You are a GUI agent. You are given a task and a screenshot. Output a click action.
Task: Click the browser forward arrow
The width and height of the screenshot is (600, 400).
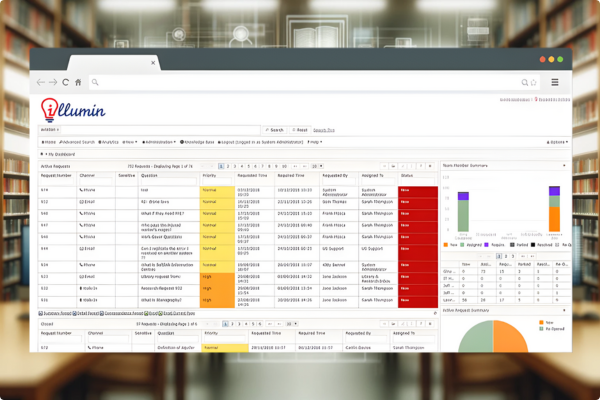[x=53, y=82]
